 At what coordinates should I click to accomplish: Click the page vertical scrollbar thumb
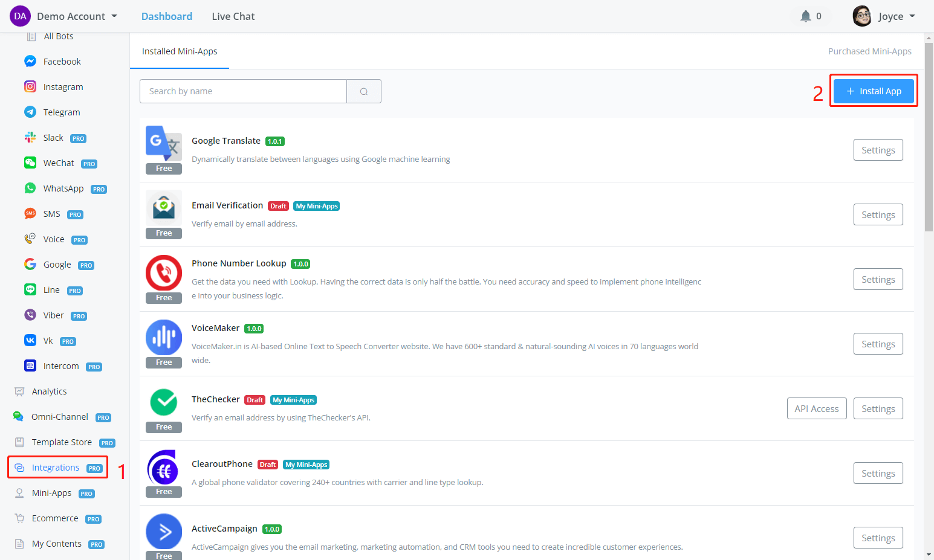click(929, 137)
